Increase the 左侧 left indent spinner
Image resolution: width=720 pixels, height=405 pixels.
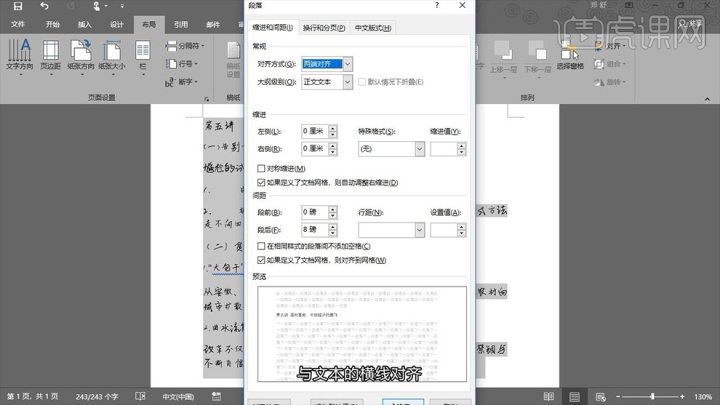(333, 128)
